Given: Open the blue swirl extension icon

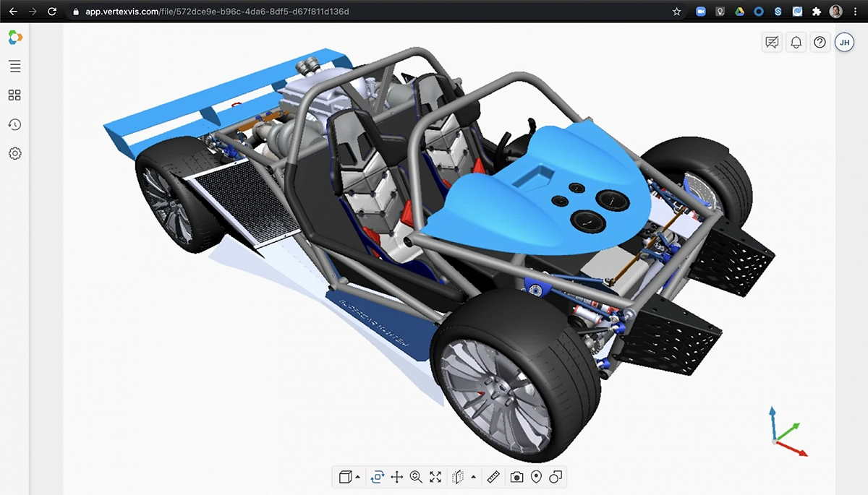Looking at the screenshot, I should pos(797,12).
